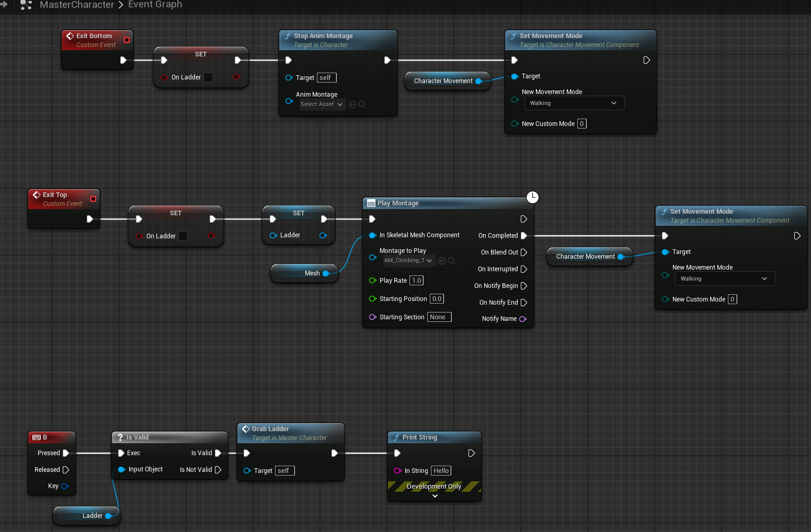Click the On Blend Out exec pin
The width and height of the screenshot is (811, 532).
tap(524, 252)
